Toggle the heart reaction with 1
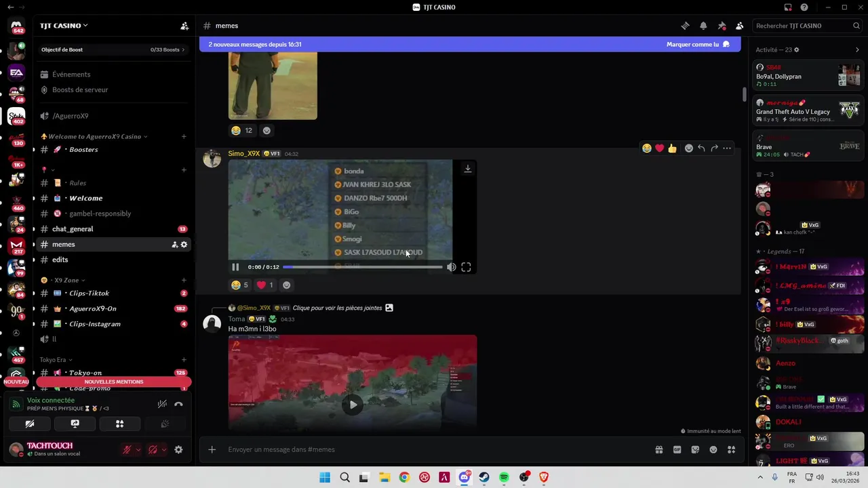 (265, 285)
